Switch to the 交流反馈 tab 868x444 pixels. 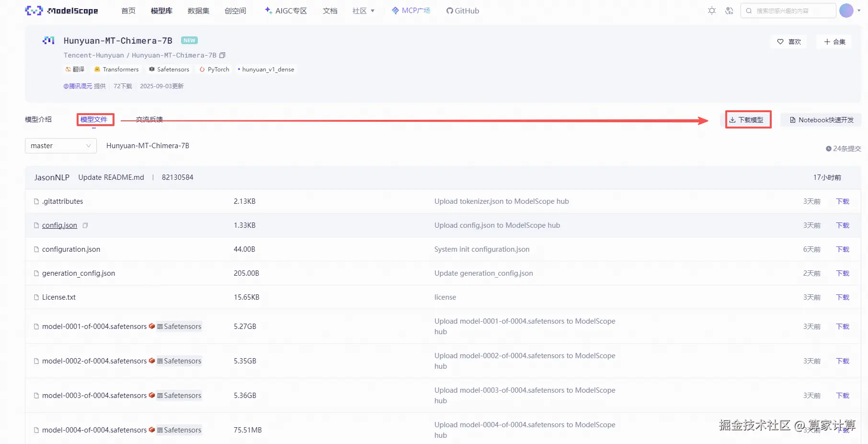coord(149,119)
